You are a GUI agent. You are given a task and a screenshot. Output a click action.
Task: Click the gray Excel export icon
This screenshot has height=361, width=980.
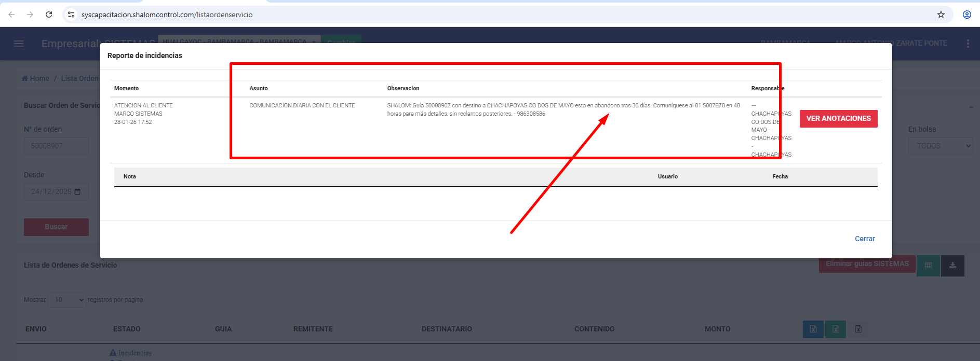point(858,329)
